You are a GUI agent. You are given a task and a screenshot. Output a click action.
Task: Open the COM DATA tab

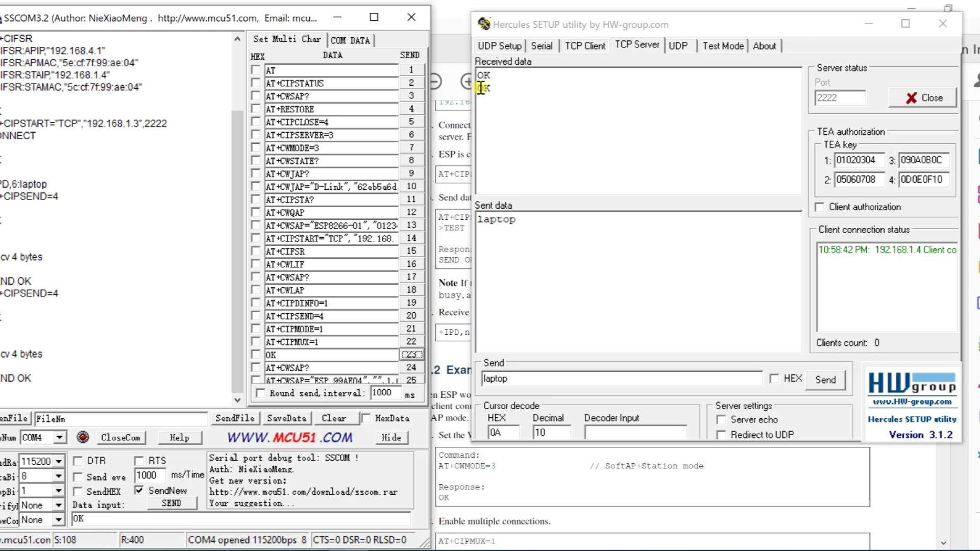click(350, 40)
